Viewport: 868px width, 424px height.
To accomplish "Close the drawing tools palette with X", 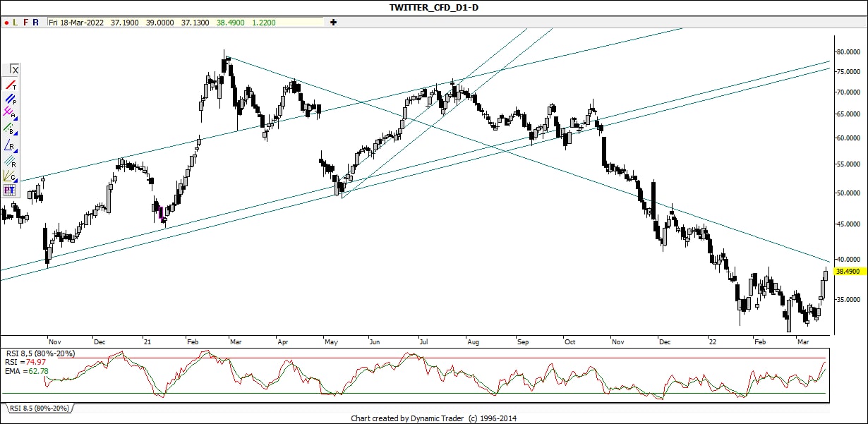I will coord(14,69).
